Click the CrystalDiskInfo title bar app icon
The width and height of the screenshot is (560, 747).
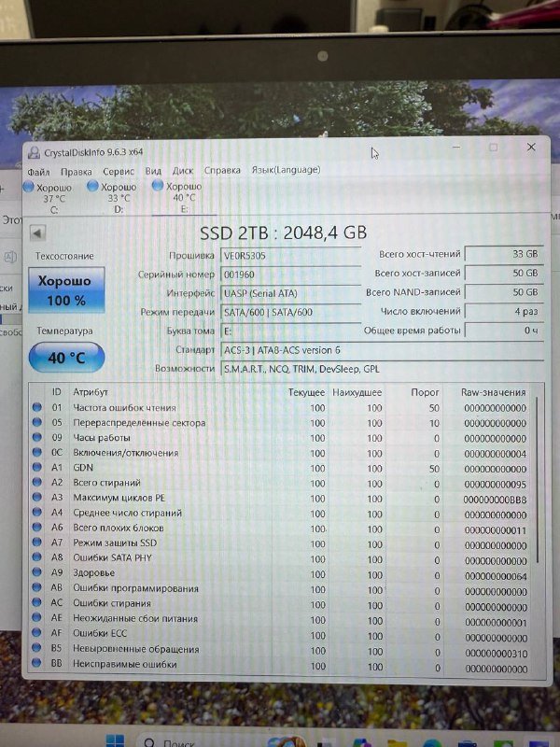(x=34, y=153)
